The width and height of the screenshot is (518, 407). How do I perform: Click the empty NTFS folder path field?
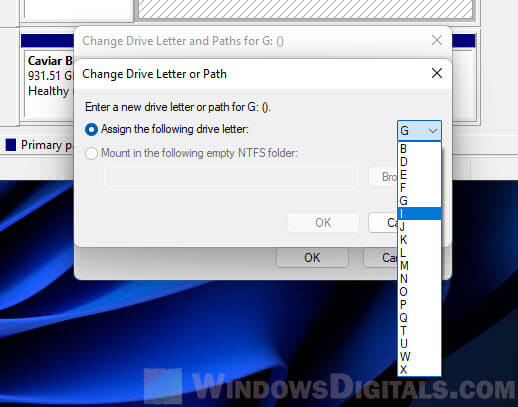(x=231, y=177)
